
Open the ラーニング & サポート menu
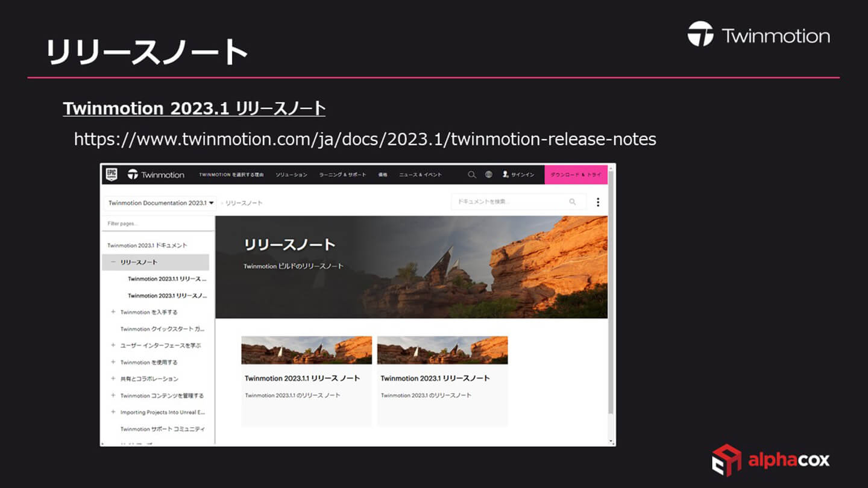click(342, 175)
